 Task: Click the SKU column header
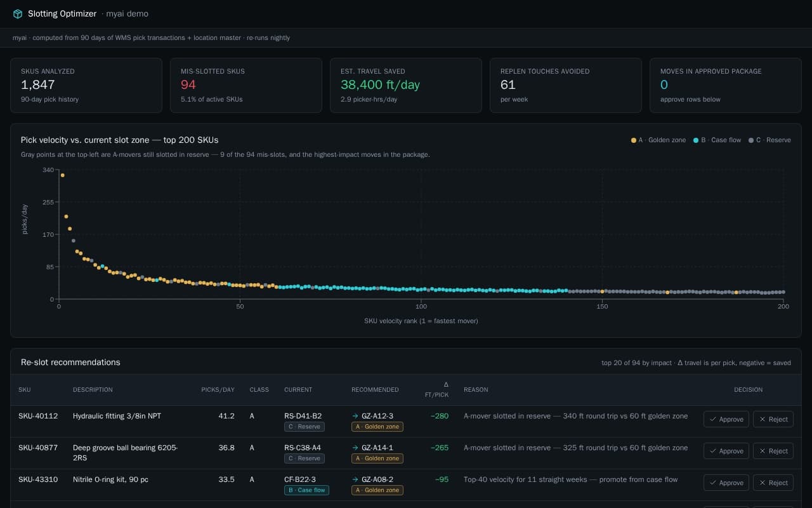[24, 390]
